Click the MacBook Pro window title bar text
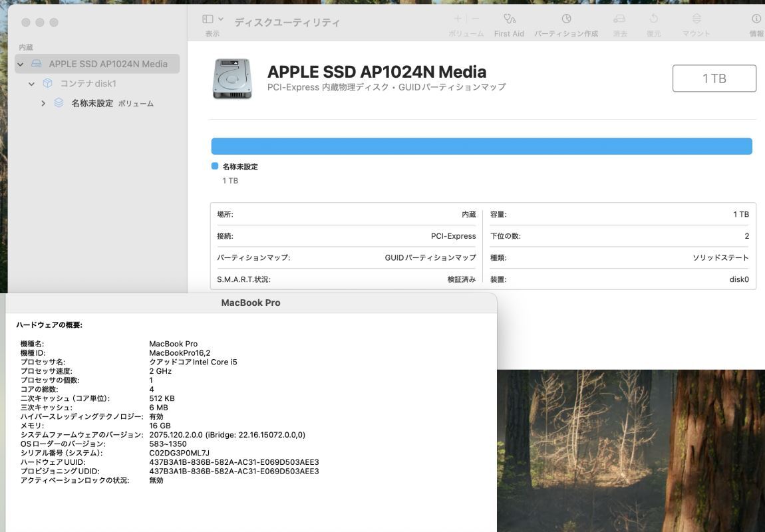The width and height of the screenshot is (765, 532). pyautogui.click(x=251, y=303)
